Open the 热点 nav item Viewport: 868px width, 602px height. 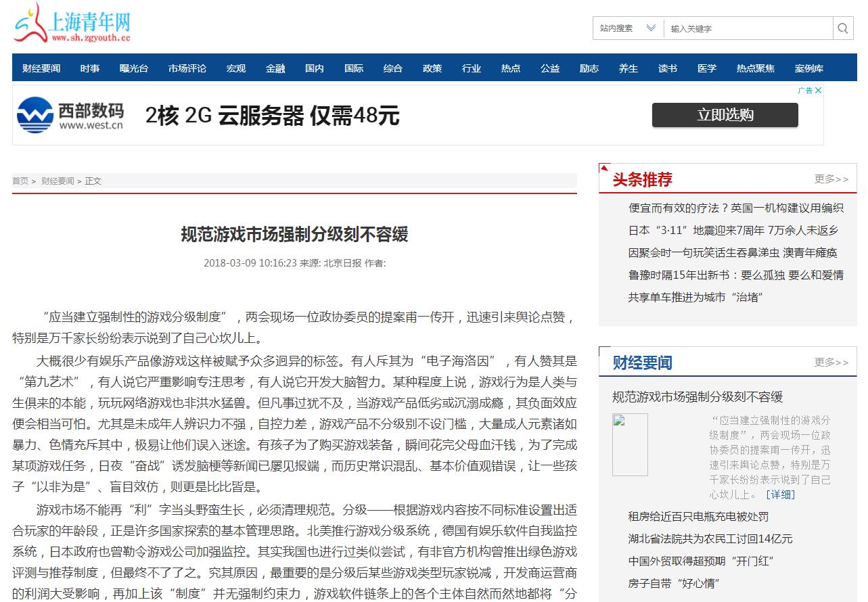511,68
